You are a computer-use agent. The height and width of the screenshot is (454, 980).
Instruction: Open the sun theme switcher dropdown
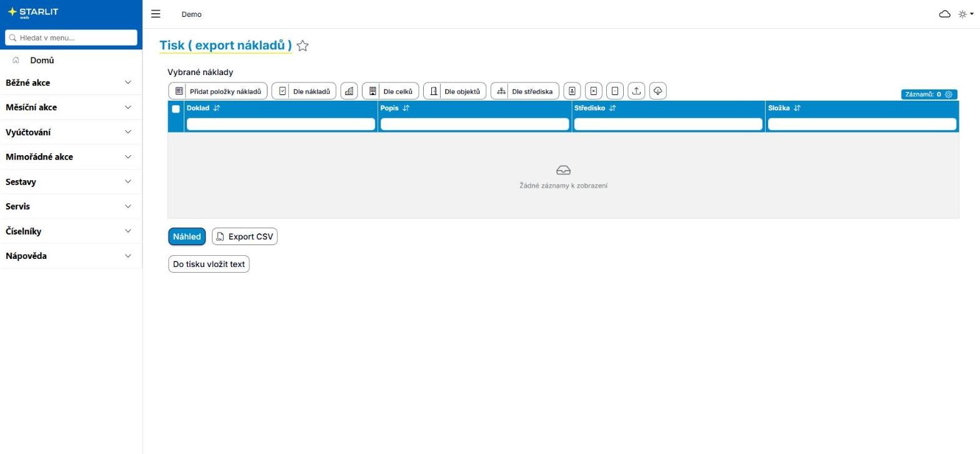click(x=966, y=14)
